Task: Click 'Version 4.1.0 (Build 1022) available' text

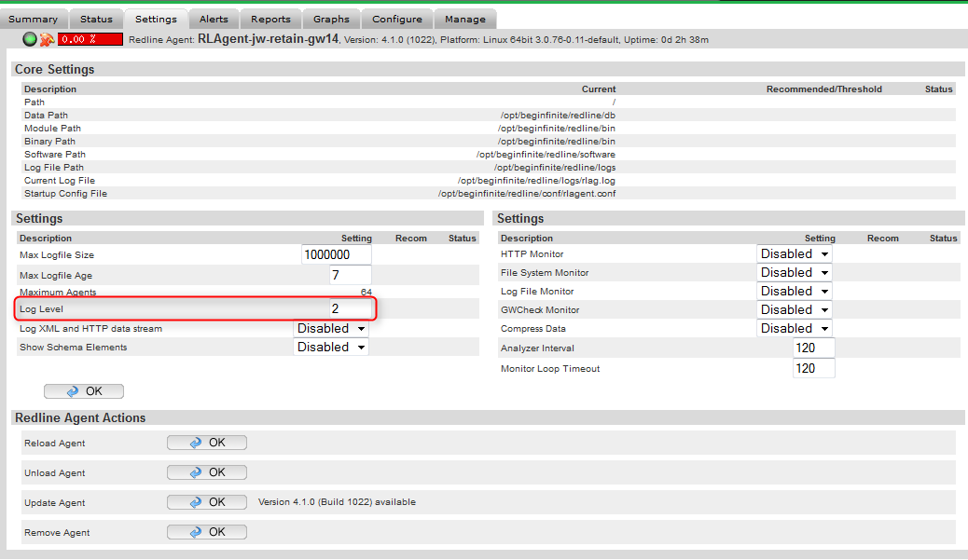Action: coord(337,502)
